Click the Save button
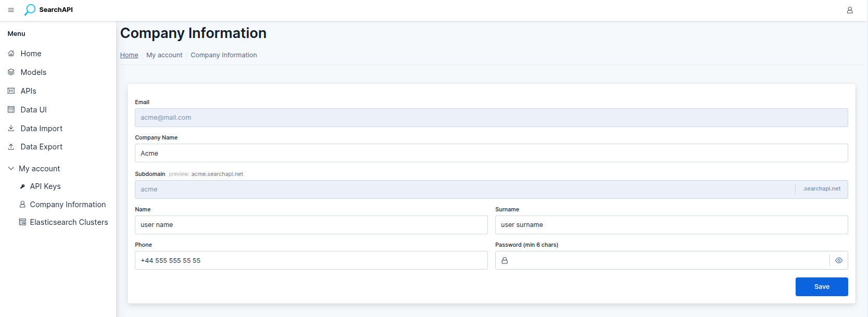 pos(822,287)
